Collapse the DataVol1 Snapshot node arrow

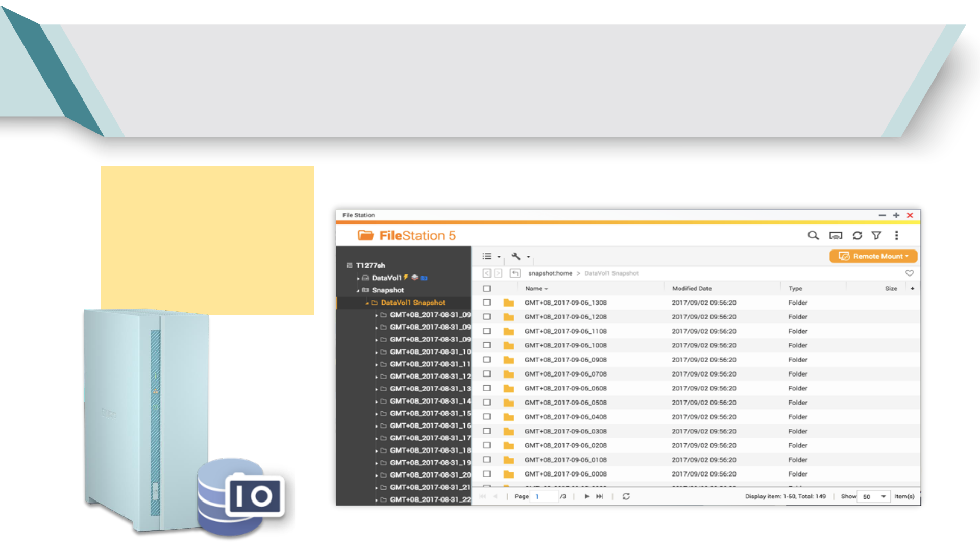(x=367, y=303)
